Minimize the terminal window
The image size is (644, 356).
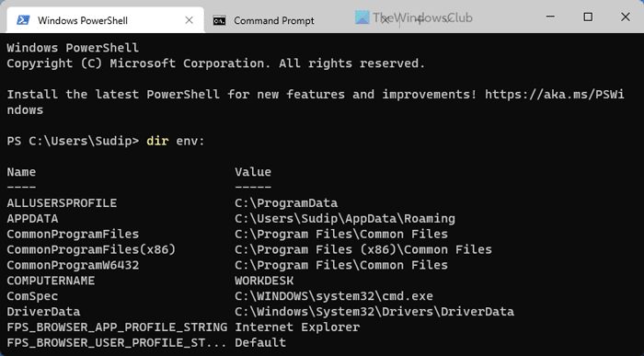pyautogui.click(x=550, y=17)
